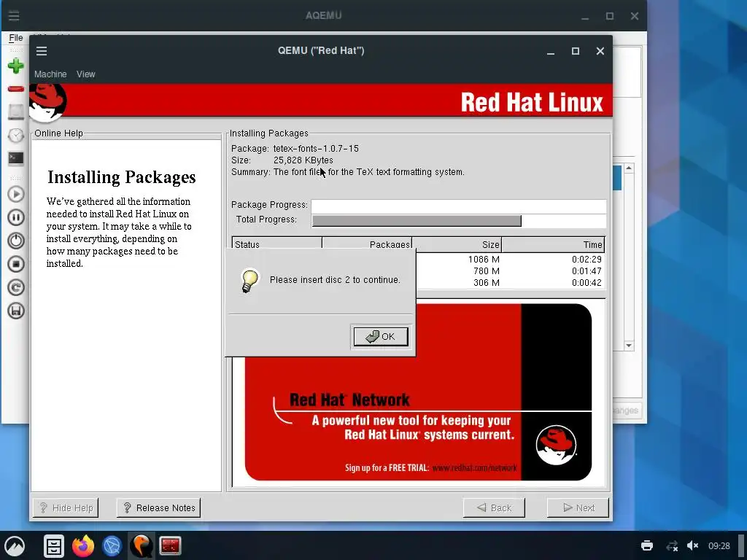Click the muted volume tray icon
This screenshot has height=560, width=747.
click(x=693, y=545)
